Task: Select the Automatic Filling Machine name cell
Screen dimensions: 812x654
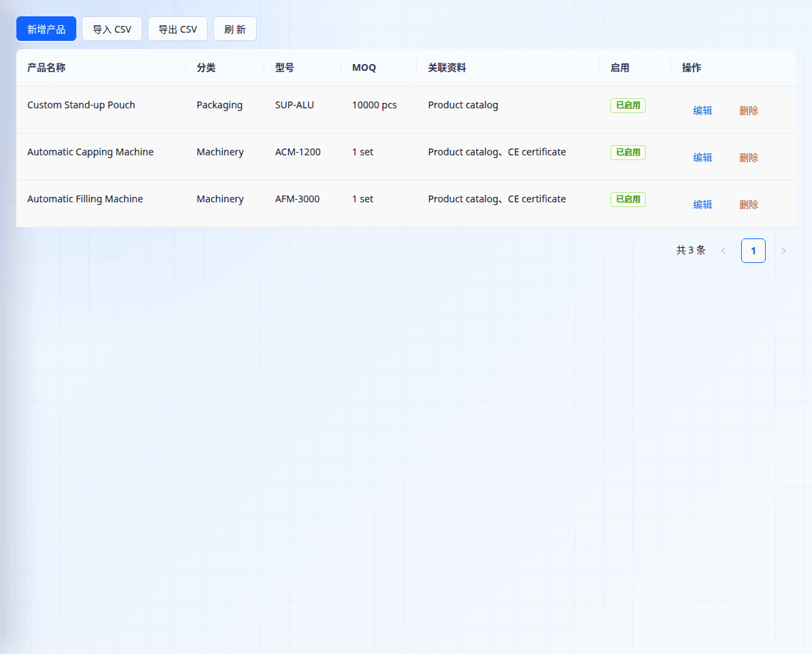Action: click(x=101, y=204)
